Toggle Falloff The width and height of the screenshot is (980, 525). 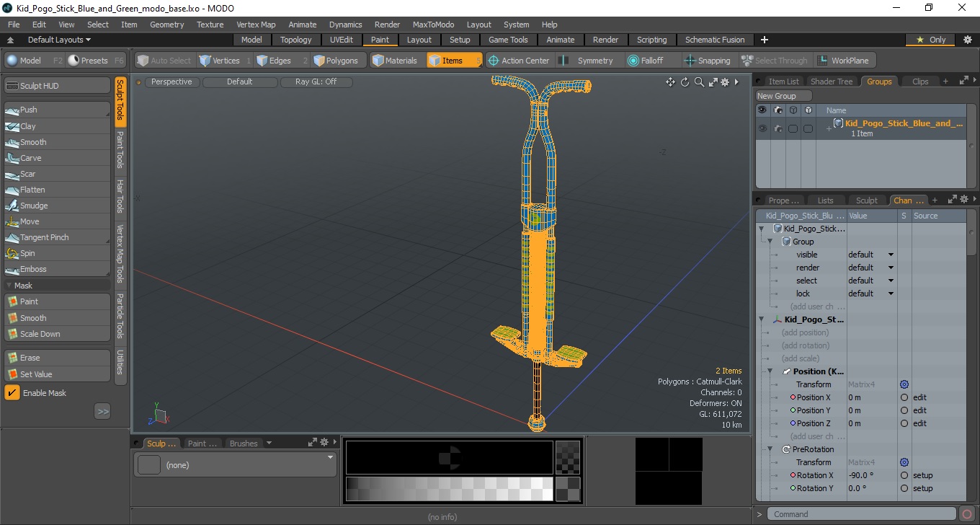tap(647, 61)
